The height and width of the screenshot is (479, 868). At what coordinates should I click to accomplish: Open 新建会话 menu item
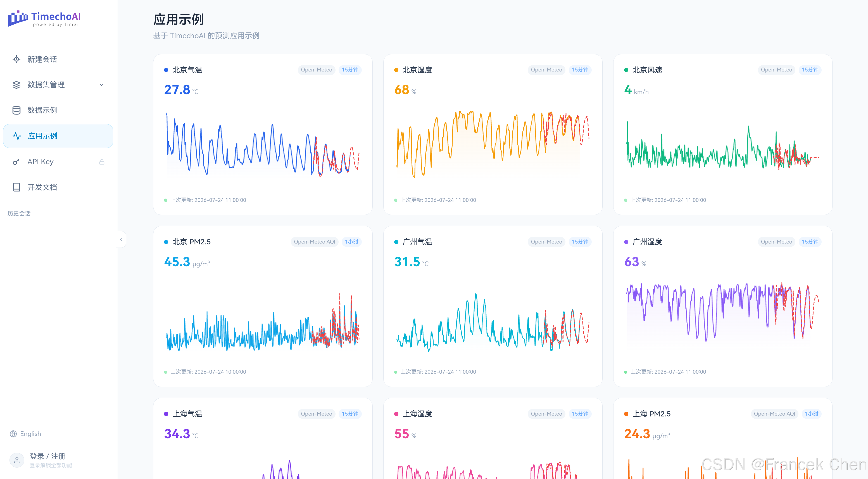58,59
